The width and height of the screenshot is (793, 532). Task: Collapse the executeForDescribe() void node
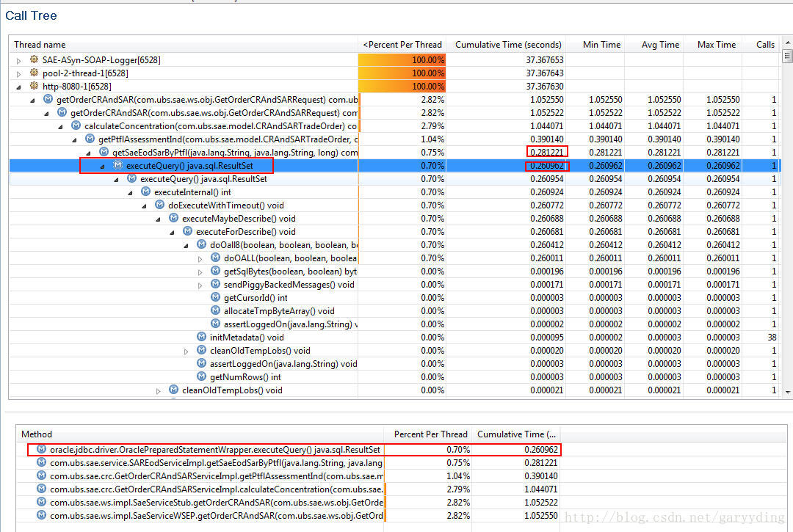173,233
